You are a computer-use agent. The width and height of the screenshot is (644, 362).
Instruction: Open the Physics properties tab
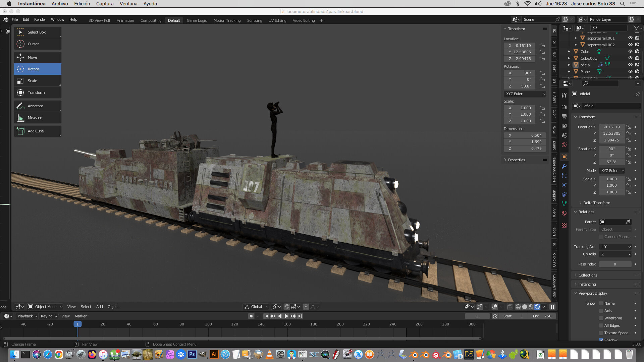(x=564, y=185)
